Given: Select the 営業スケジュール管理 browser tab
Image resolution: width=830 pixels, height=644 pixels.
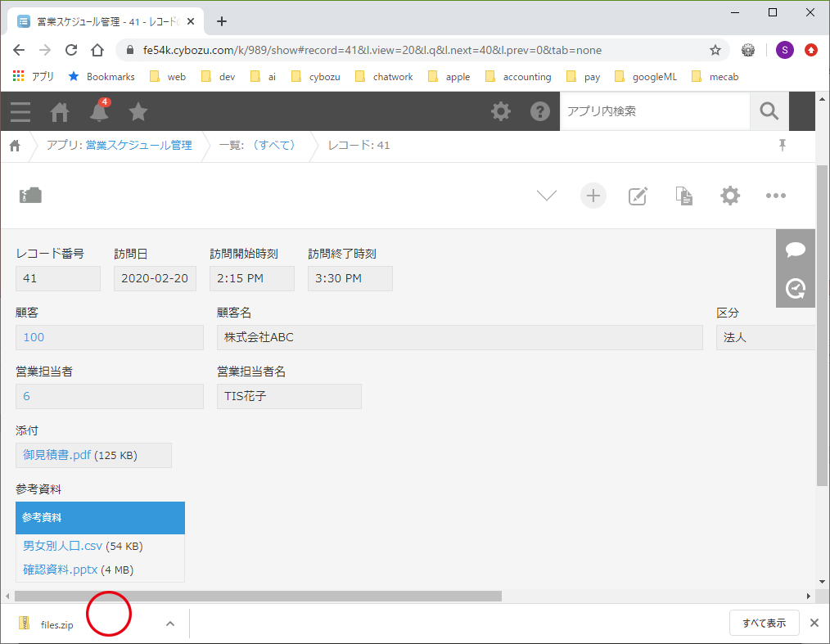Looking at the screenshot, I should click(106, 22).
